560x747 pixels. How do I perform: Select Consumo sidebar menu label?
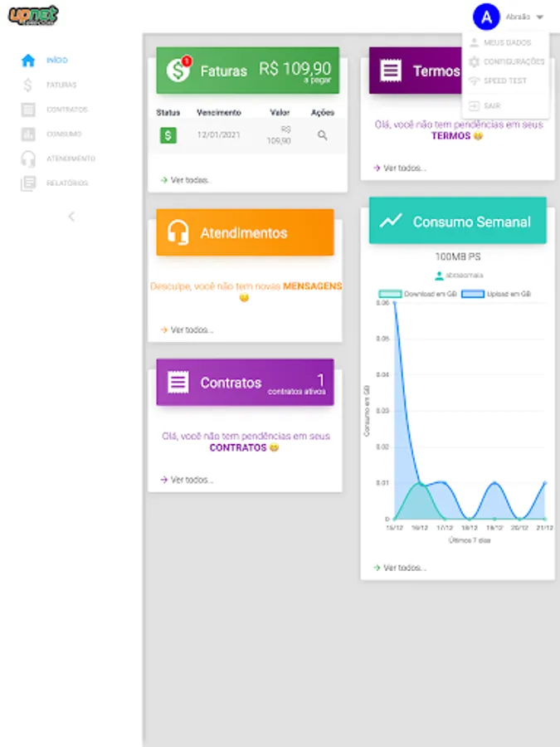coord(64,134)
